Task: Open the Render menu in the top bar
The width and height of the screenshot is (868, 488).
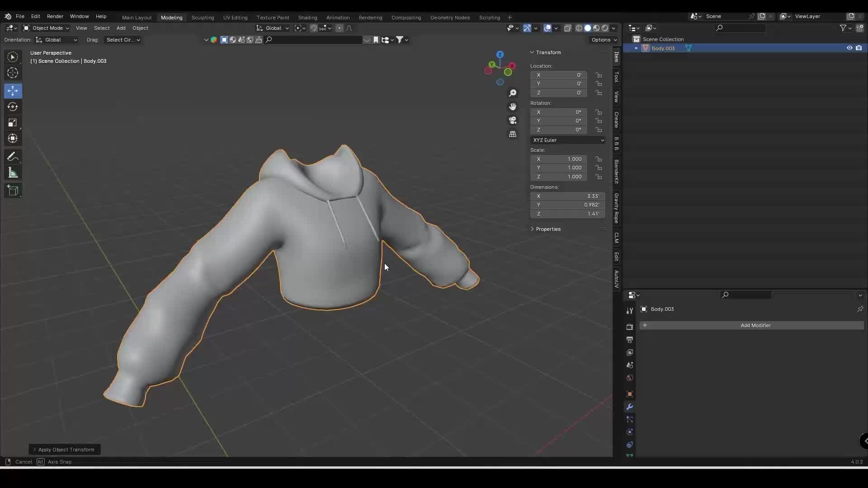Action: [55, 16]
